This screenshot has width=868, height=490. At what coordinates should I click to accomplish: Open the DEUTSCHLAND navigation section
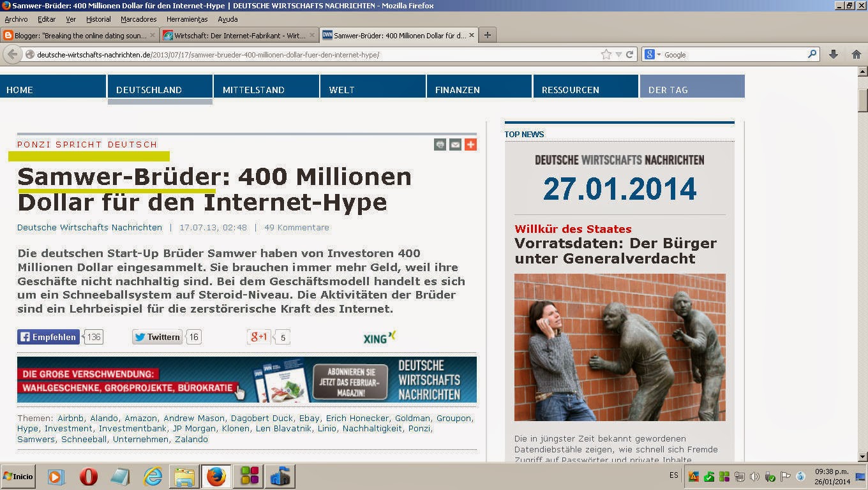(x=160, y=87)
